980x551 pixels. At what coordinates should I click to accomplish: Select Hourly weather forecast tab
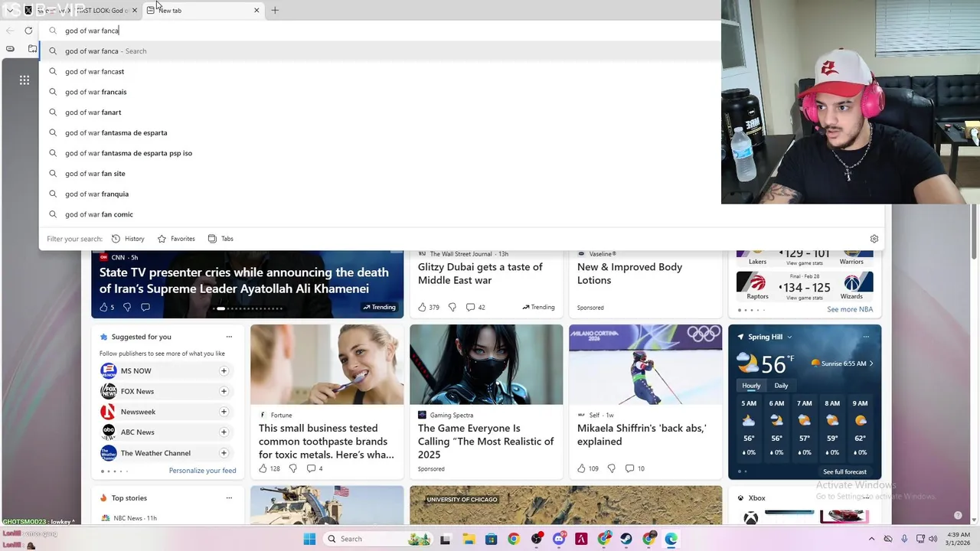(751, 386)
